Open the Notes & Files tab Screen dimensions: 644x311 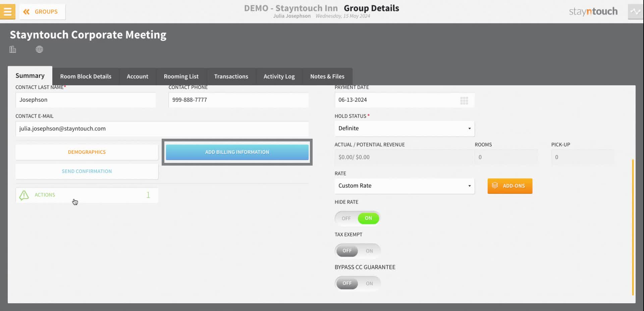[327, 77]
